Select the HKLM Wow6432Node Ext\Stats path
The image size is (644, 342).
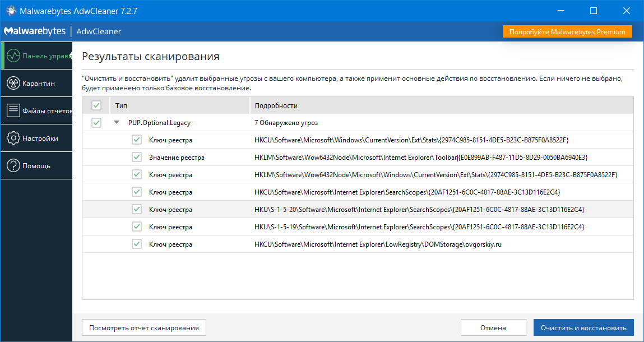(x=435, y=175)
